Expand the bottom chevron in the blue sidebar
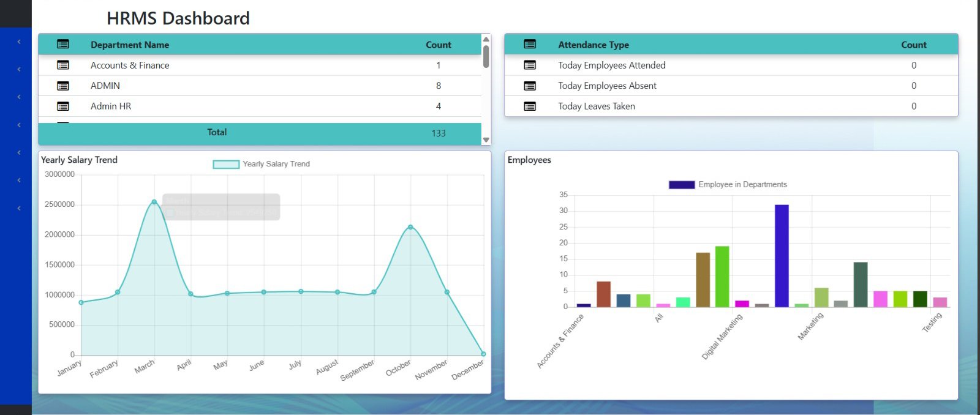 (x=19, y=208)
